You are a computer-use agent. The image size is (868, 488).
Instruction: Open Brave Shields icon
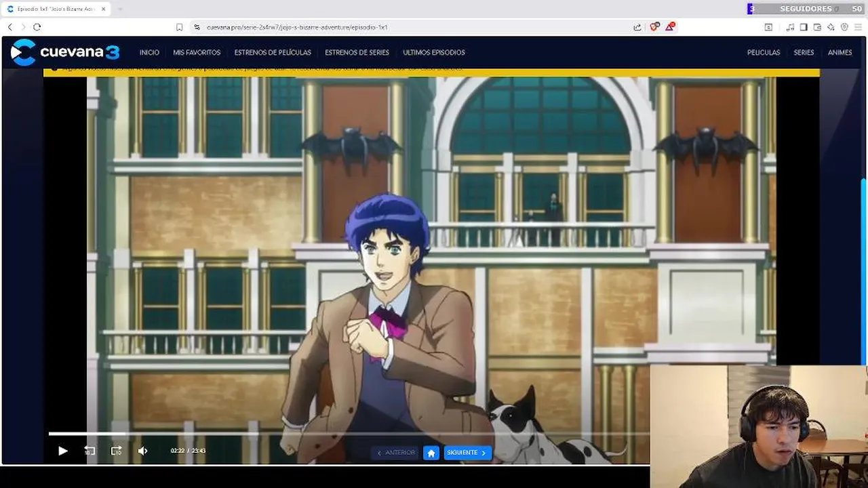pos(654,27)
